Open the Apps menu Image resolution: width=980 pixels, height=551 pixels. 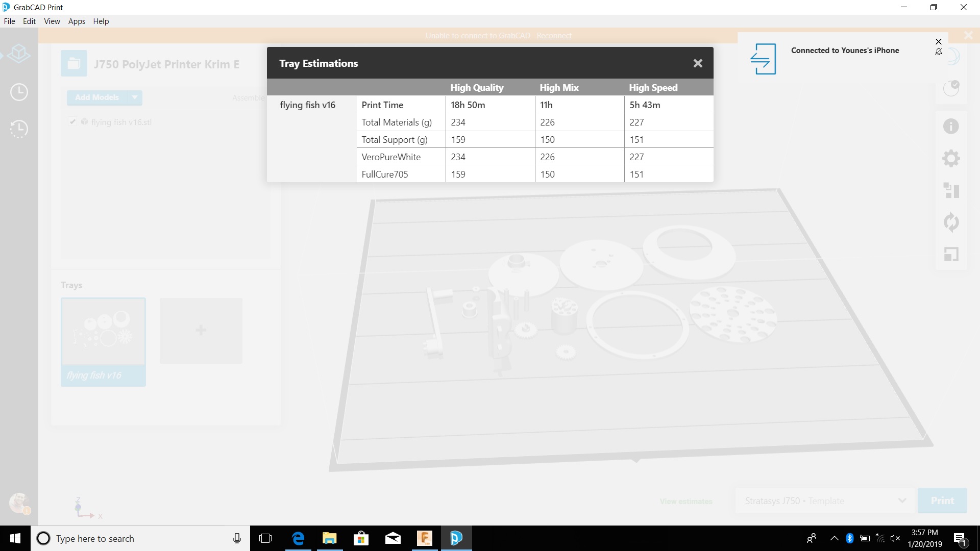[77, 21]
